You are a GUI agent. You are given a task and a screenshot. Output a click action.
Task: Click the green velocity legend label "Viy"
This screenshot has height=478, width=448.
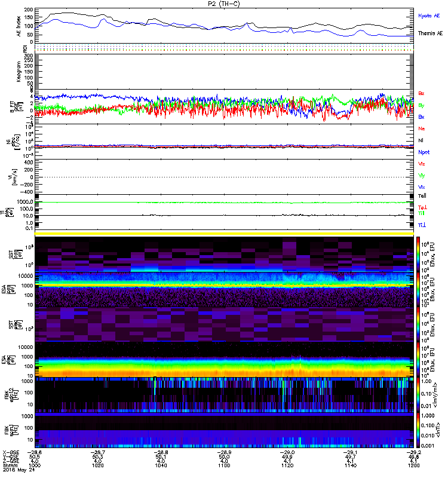coord(422,176)
